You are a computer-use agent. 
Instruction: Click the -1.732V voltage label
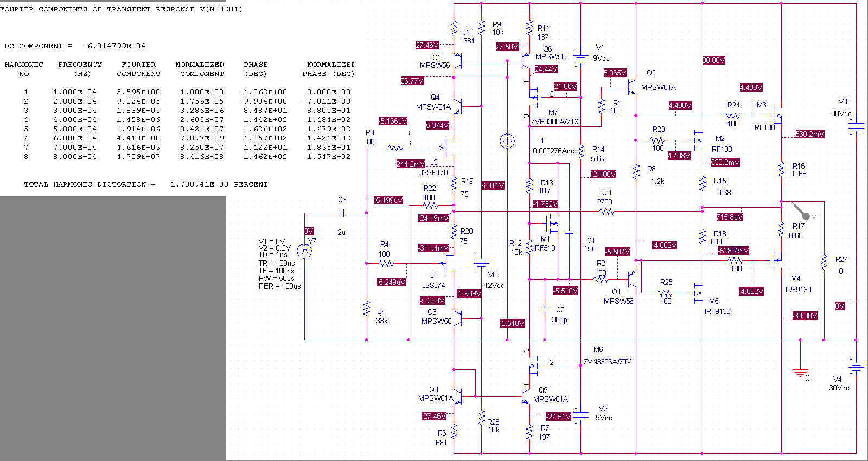click(545, 204)
